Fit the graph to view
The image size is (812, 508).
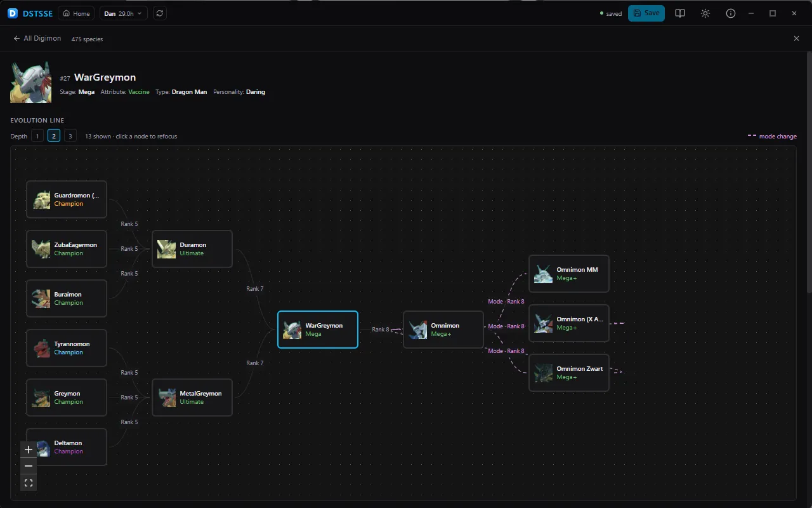point(29,483)
